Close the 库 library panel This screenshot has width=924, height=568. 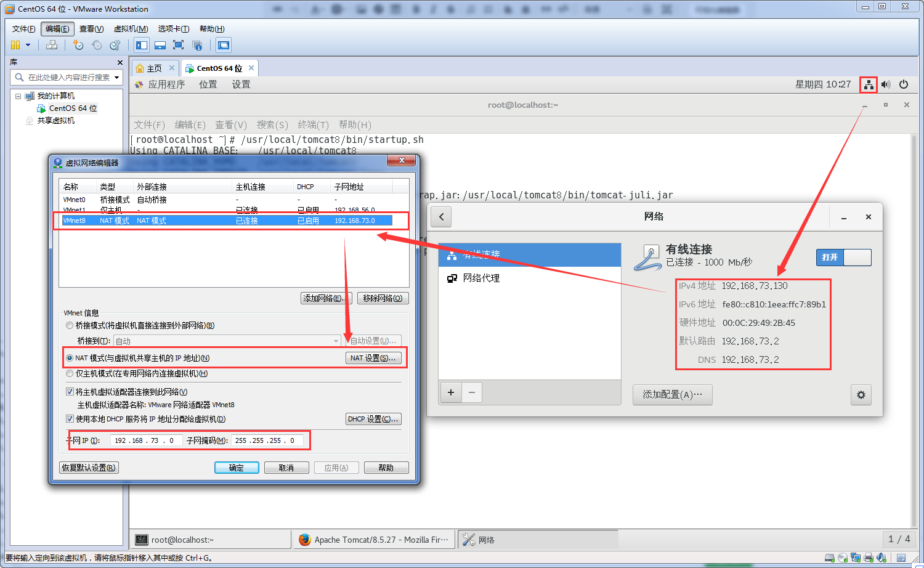click(x=120, y=63)
